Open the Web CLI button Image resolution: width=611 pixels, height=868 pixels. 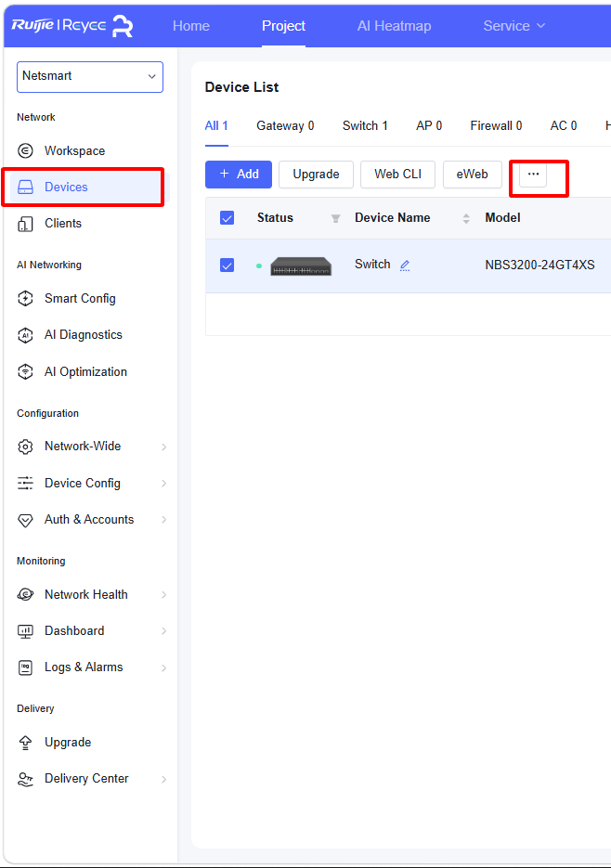(x=397, y=175)
